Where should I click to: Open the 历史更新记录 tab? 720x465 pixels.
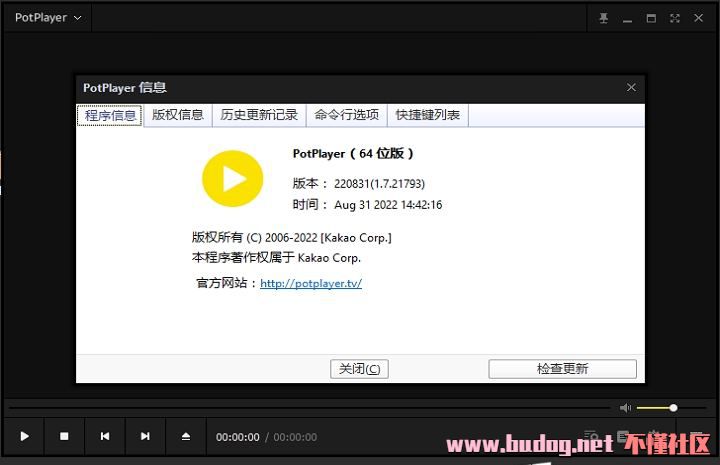pos(259,115)
